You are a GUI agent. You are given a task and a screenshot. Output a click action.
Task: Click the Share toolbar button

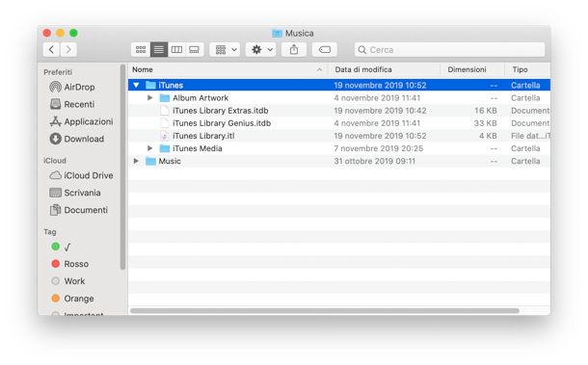click(x=294, y=49)
